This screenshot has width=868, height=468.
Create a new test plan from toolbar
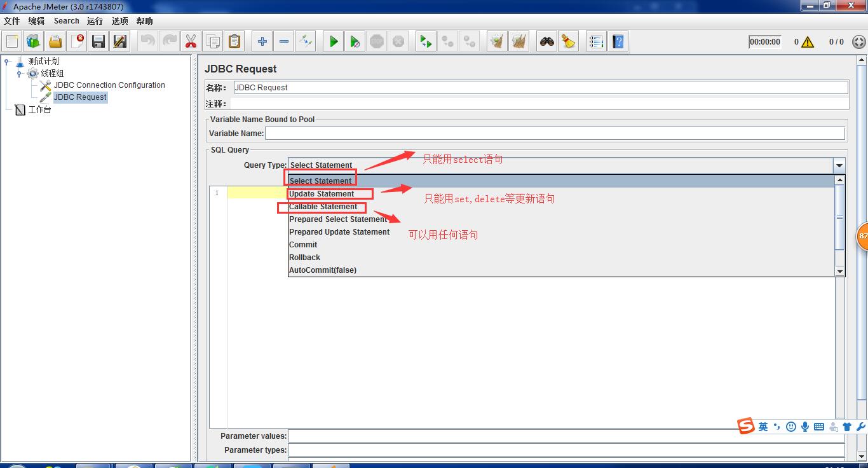tap(12, 41)
